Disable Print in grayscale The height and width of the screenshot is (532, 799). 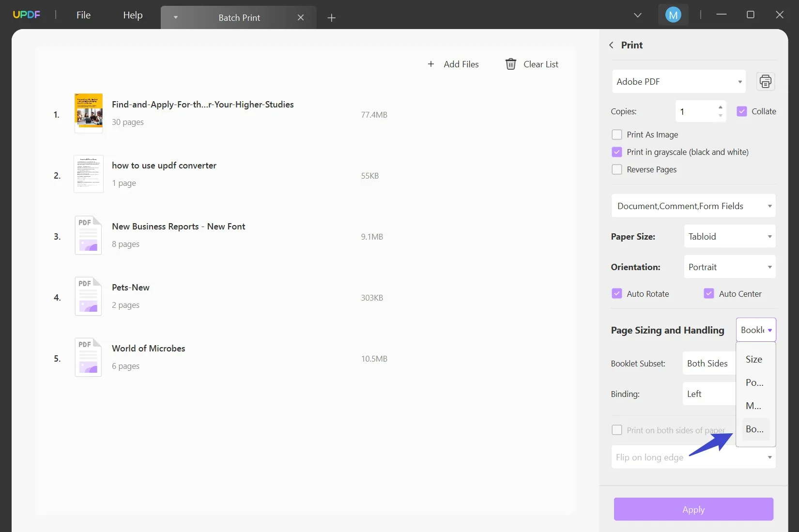pyautogui.click(x=616, y=152)
